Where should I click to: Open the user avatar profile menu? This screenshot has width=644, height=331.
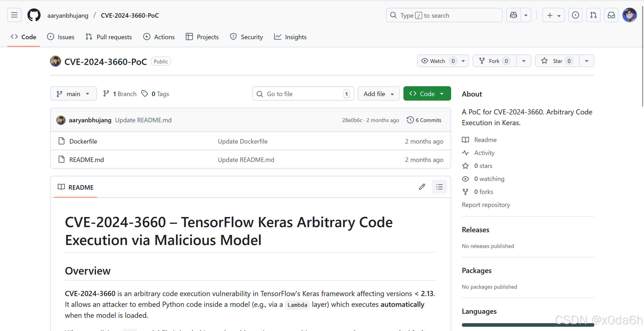629,15
